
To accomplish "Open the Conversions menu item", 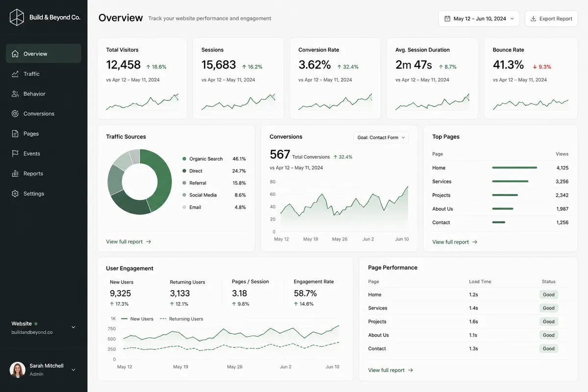I will click(x=44, y=114).
